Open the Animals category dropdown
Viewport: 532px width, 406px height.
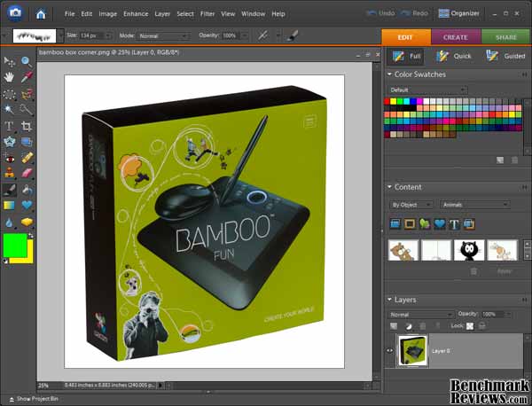click(474, 205)
